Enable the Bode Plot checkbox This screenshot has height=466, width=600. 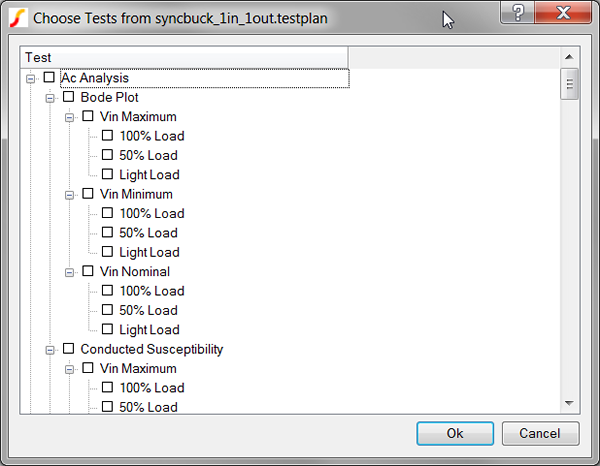click(x=68, y=96)
